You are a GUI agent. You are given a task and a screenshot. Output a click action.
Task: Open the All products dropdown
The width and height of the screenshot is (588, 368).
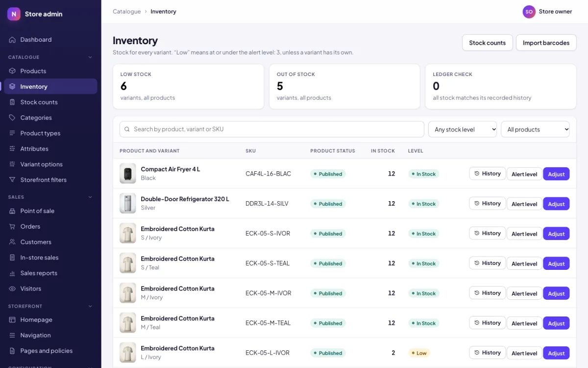(535, 130)
